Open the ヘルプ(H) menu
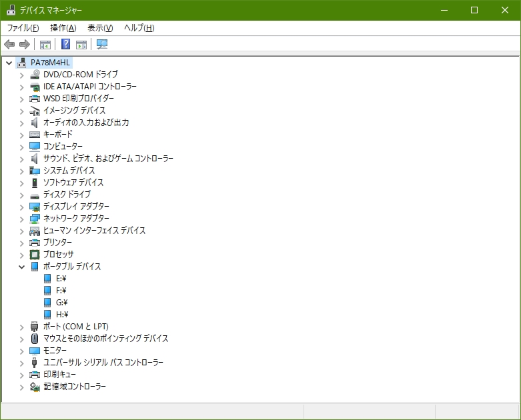Viewport: 521px width, 420px height. (139, 28)
